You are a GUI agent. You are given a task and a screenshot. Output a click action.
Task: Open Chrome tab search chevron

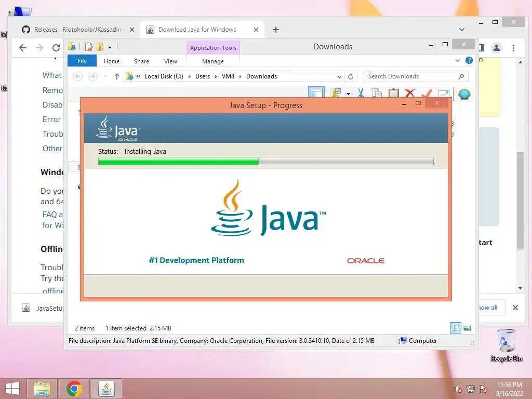pos(462,30)
